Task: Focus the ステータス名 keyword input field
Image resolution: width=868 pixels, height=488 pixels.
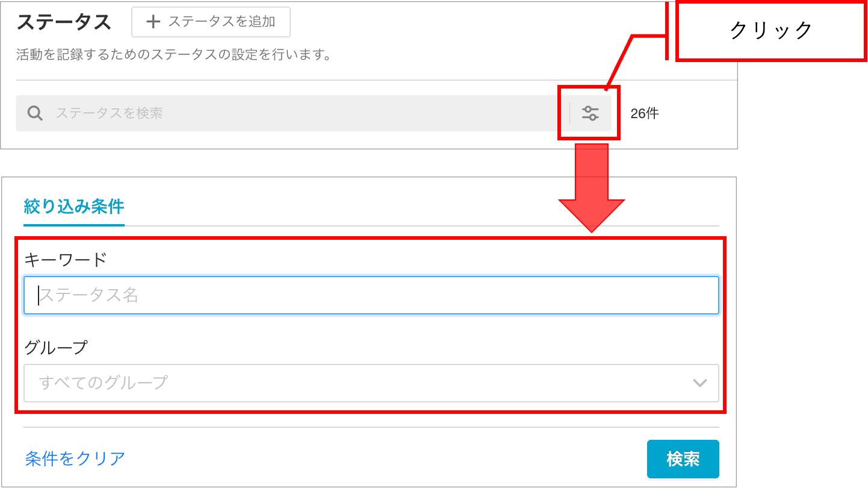Action: point(371,295)
